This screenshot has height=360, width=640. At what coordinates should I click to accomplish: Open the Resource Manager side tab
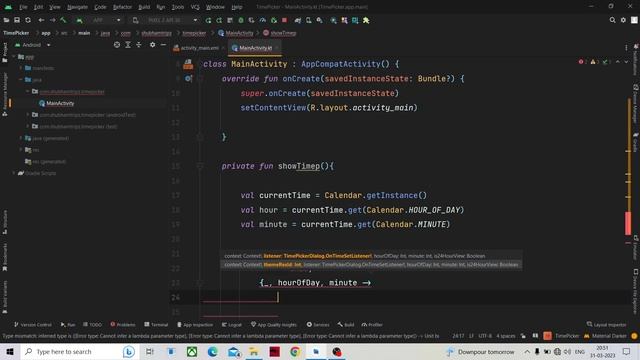coord(4,94)
